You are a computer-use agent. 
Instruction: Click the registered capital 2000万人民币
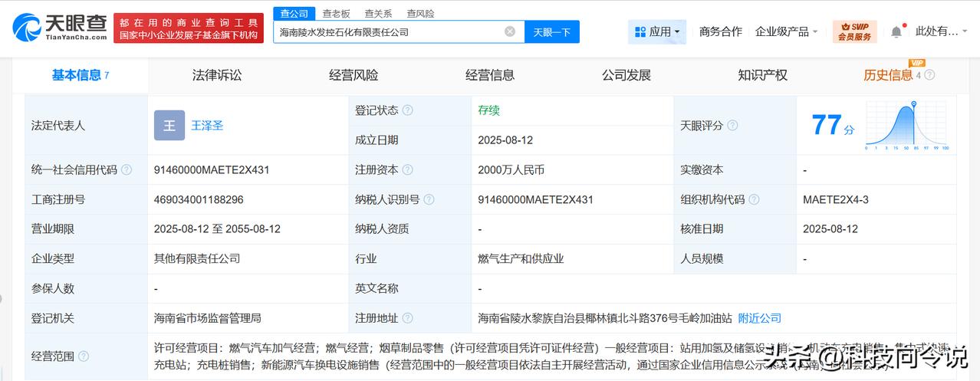[511, 169]
